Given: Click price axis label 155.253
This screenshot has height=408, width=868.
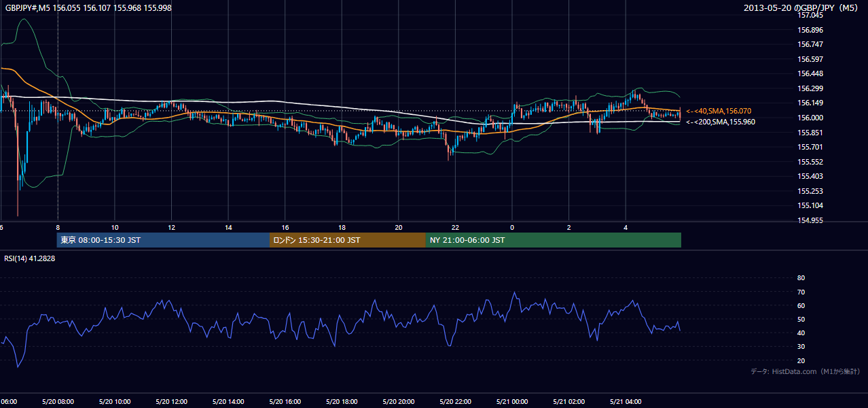Looking at the screenshot, I should [x=810, y=191].
